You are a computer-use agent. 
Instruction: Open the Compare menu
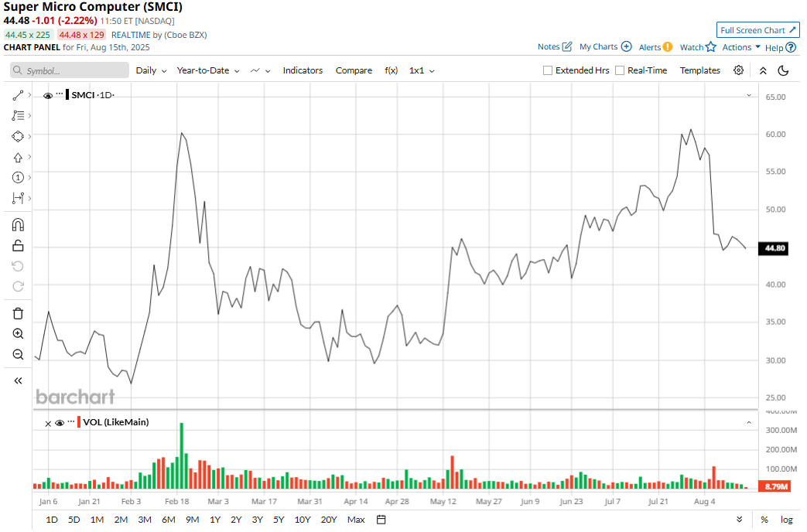(354, 70)
